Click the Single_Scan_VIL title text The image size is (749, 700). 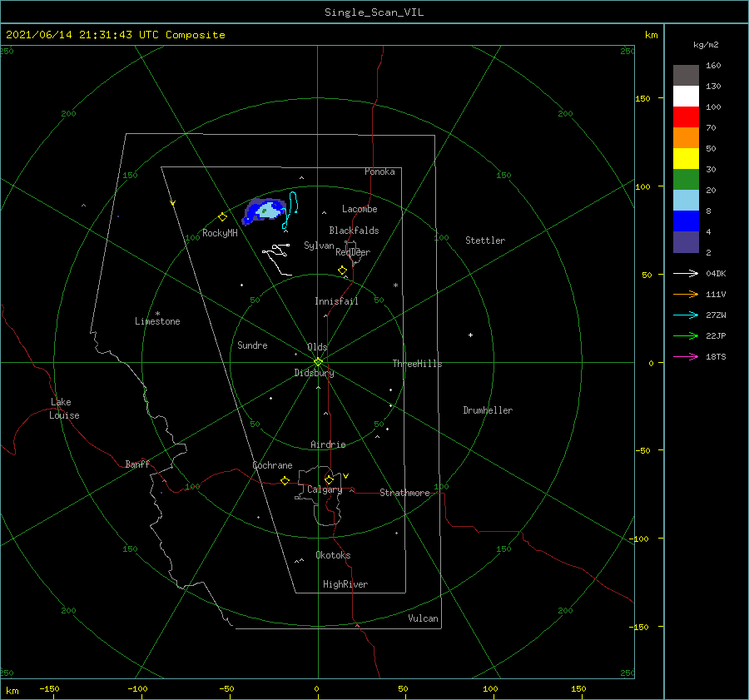tap(374, 12)
